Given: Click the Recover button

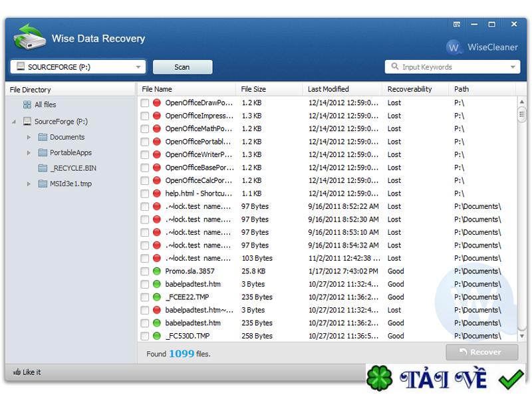Looking at the screenshot, I should coord(482,352).
